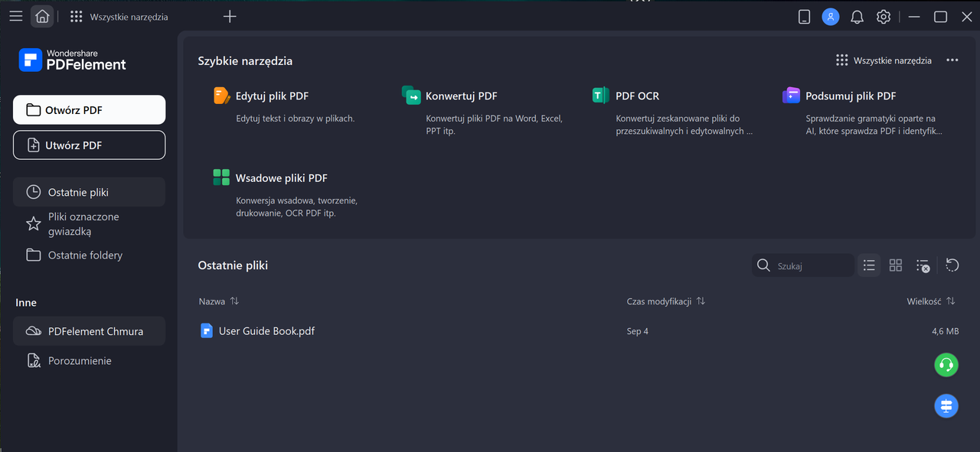Screen dimensions: 980x452
Task: Click the Edytuj plik PDF icon
Action: (221, 96)
